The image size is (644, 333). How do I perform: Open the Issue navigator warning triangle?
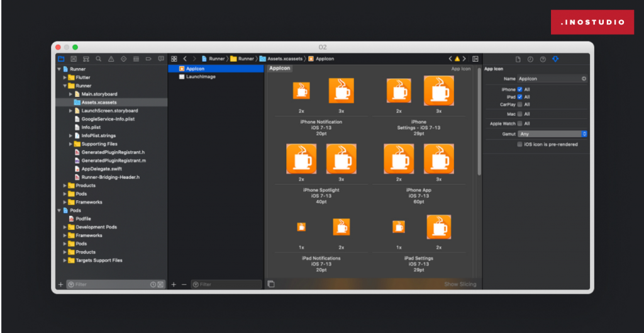(x=111, y=59)
